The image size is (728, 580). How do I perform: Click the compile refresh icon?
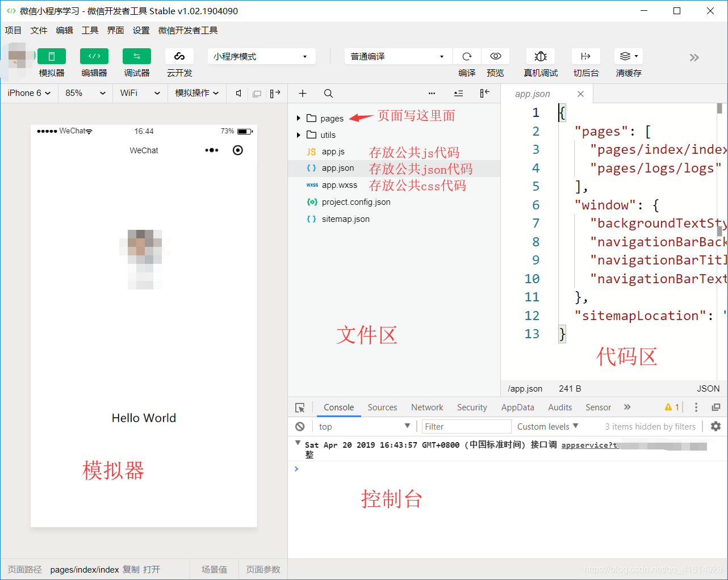467,56
